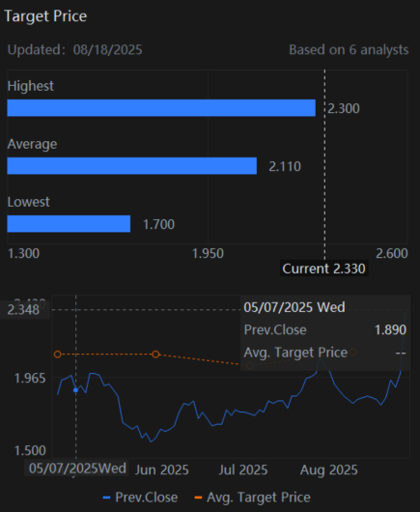Click the Target Price heading

coord(45,16)
